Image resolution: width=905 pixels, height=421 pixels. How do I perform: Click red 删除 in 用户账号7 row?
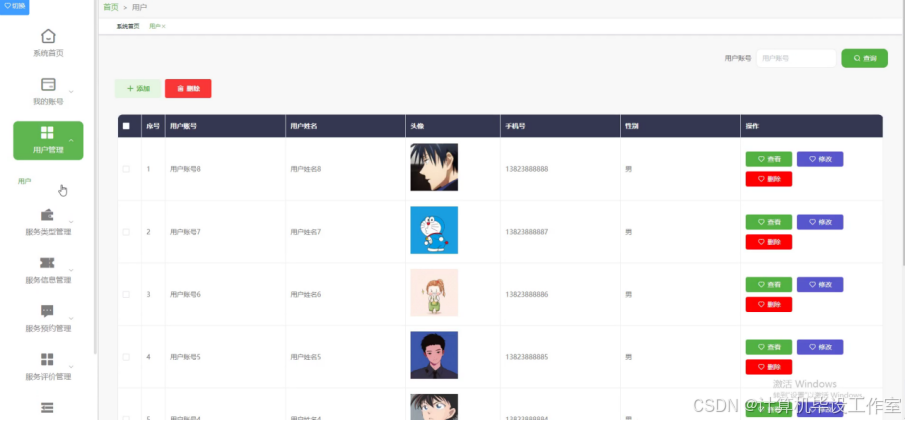[769, 242]
